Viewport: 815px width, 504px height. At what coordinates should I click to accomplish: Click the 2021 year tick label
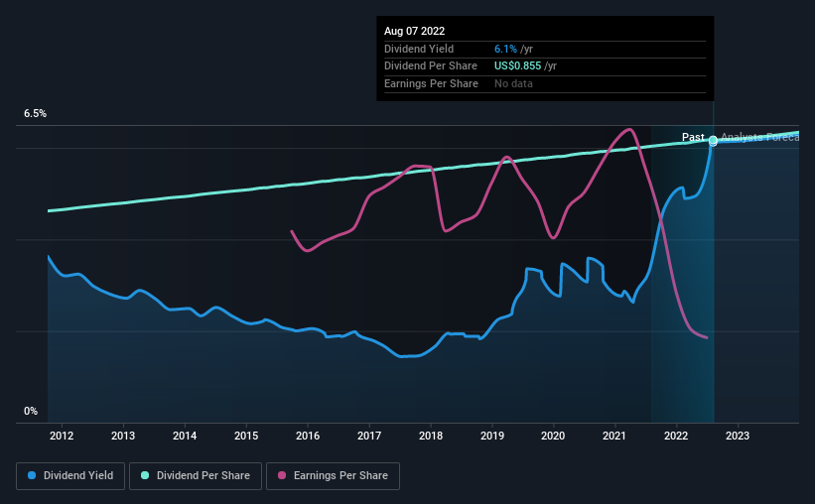coord(614,436)
